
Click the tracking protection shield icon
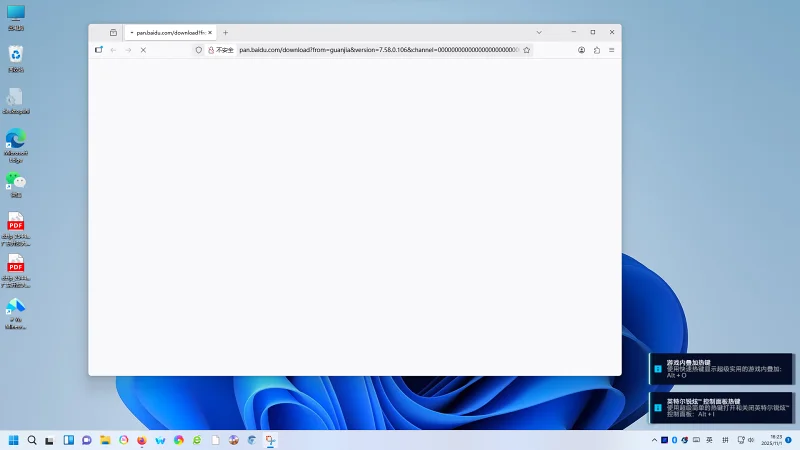coord(198,50)
